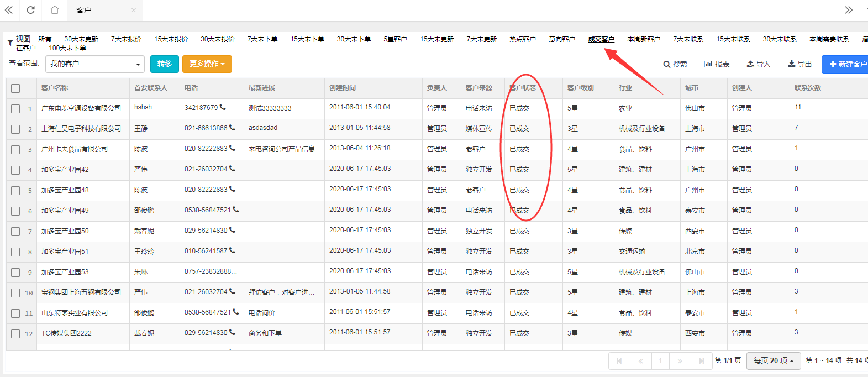This screenshot has width=868, height=377.
Task: Click the 导入 upload button
Action: tap(758, 64)
